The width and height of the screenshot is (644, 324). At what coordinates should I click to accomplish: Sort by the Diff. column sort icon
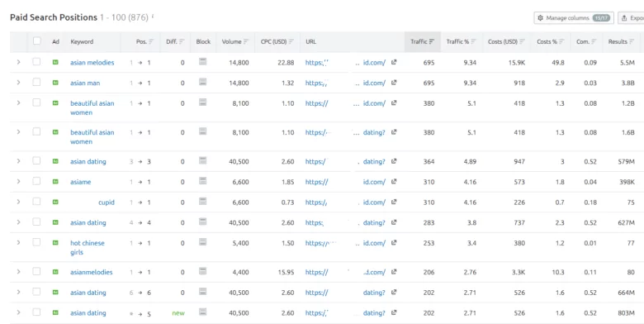pos(182,41)
